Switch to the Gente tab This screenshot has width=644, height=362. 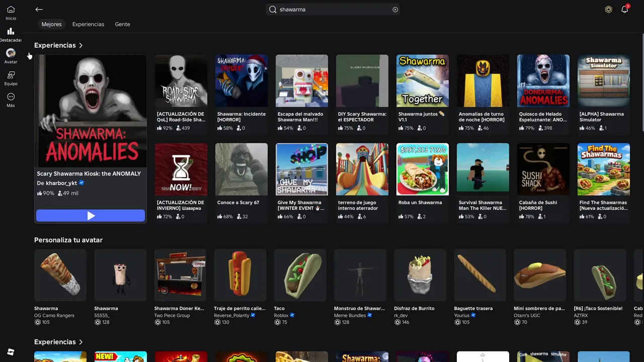122,24
